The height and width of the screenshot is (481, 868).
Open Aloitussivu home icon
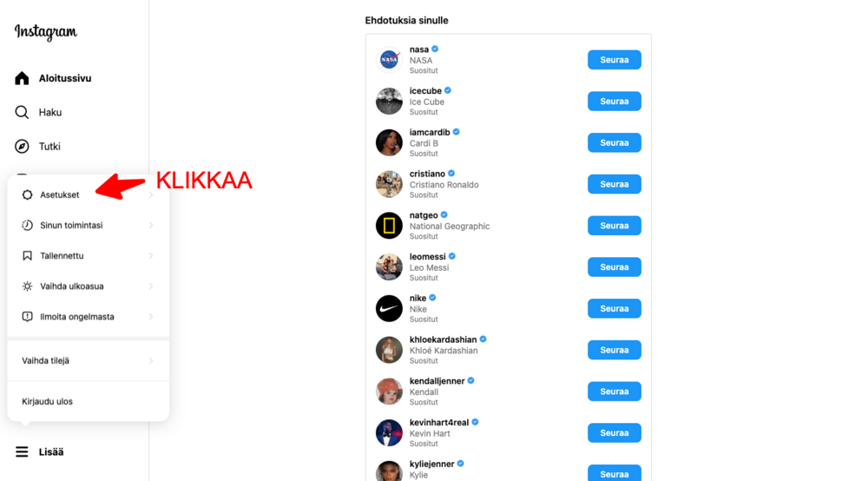coord(22,78)
